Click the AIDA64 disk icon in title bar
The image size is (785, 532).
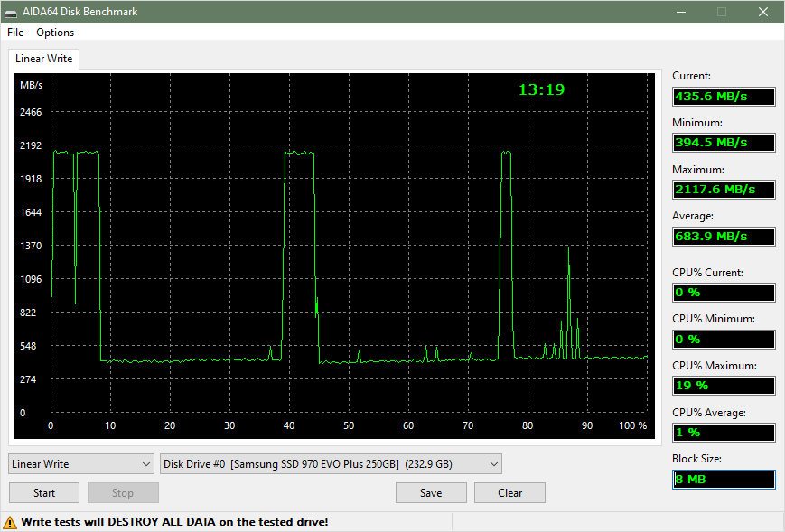pyautogui.click(x=11, y=12)
